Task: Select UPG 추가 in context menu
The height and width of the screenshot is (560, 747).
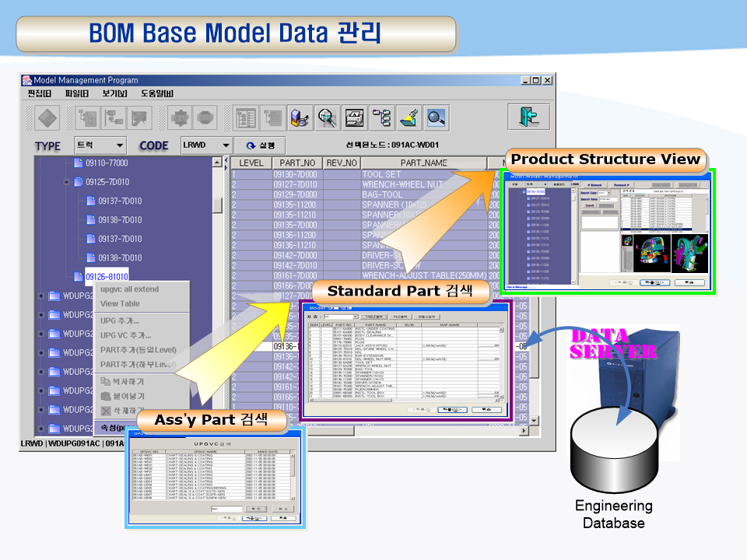Action: pyautogui.click(x=120, y=320)
